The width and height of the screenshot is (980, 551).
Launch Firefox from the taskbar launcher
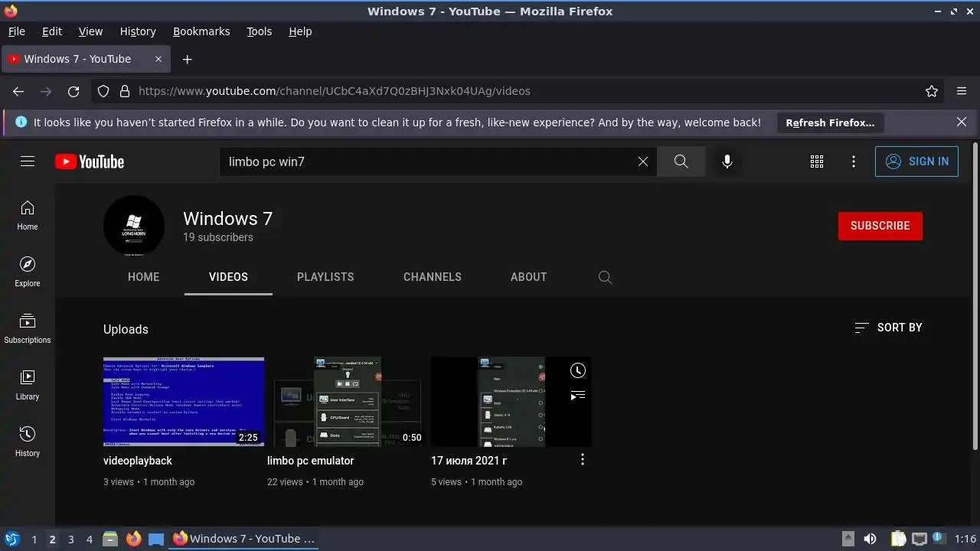(133, 539)
